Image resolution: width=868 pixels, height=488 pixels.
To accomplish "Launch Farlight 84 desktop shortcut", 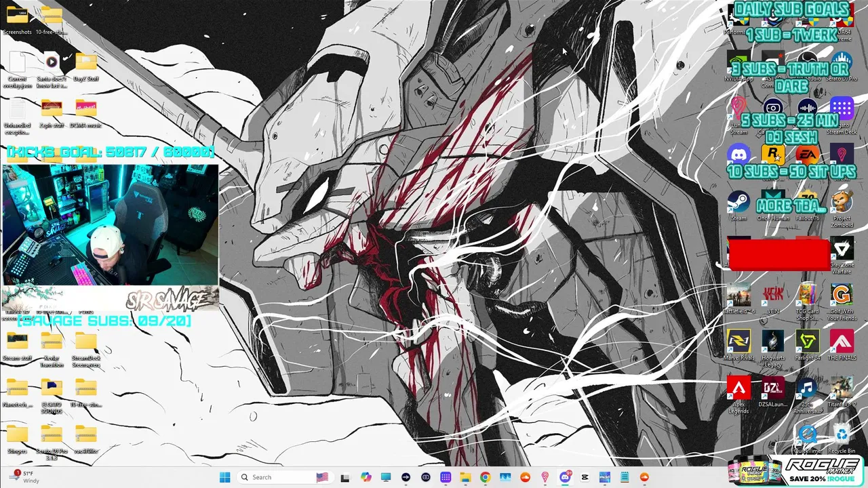I will 807,346.
